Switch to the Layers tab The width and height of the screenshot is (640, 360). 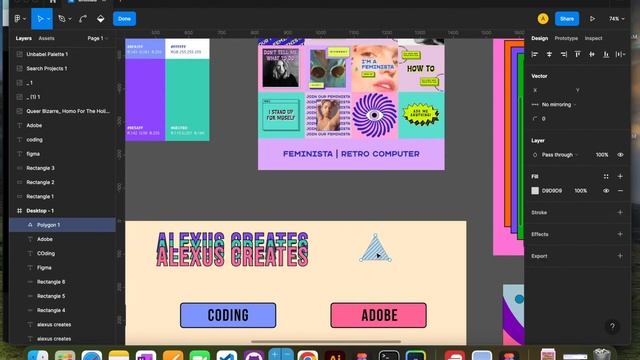point(23,38)
